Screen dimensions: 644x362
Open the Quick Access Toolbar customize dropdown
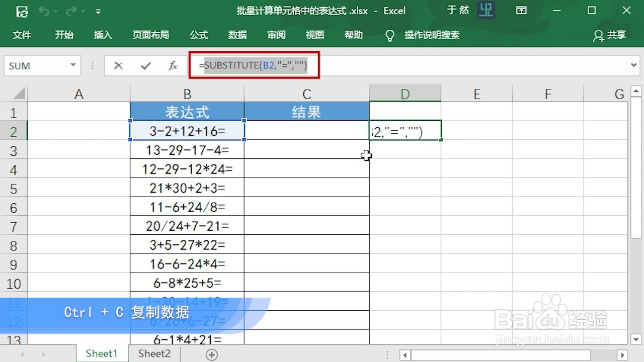tap(99, 10)
